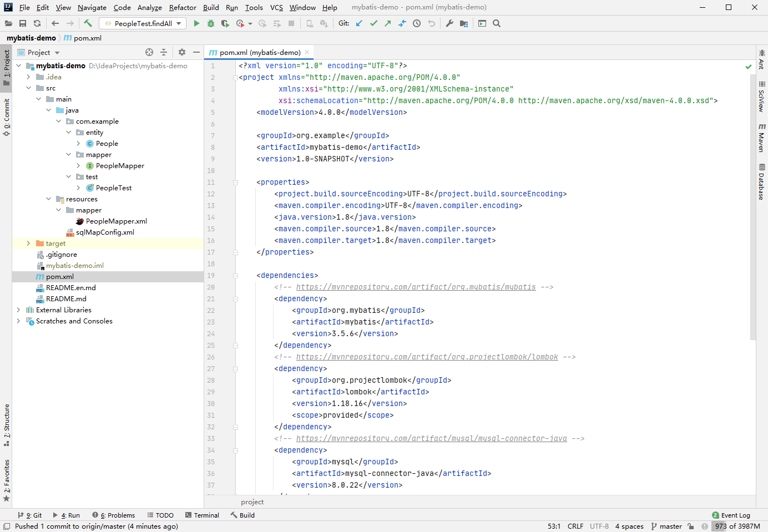Open the run configuration dropdown PeopleTest.findAll
Image resolution: width=768 pixels, height=532 pixels.
pos(143,23)
